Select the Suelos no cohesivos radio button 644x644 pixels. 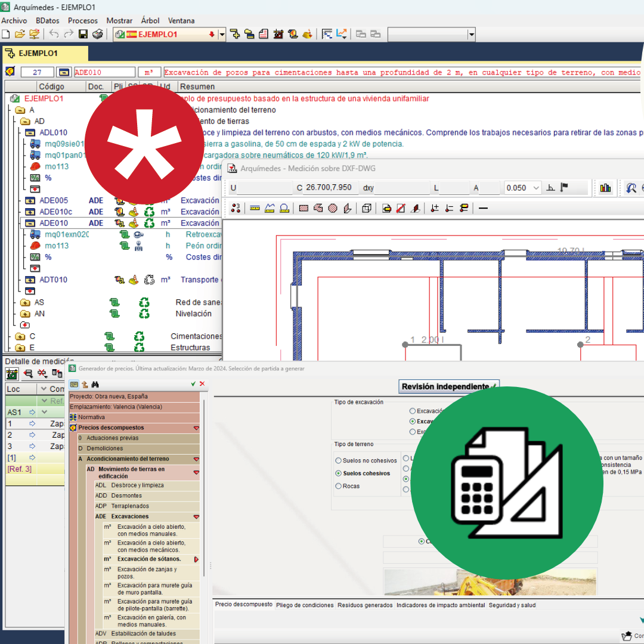[339, 461]
